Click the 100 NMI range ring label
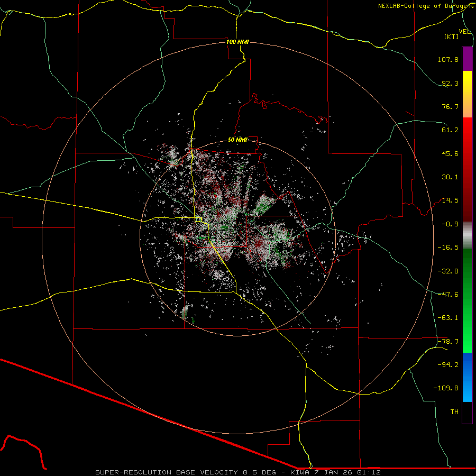The image size is (476, 476). pyautogui.click(x=237, y=42)
